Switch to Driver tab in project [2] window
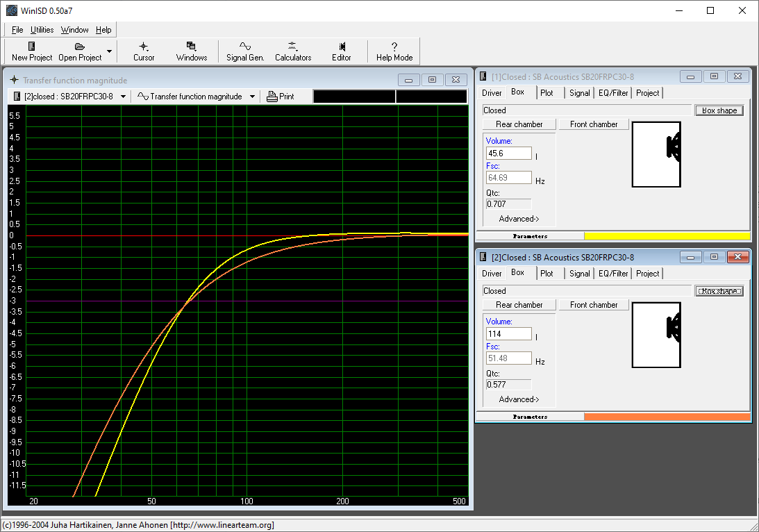This screenshot has height=532, width=759. [492, 274]
